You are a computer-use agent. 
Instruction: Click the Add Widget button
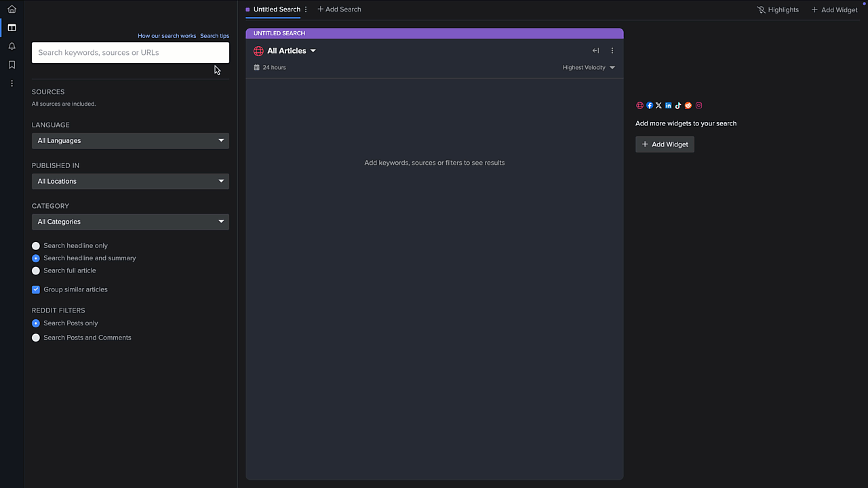click(665, 144)
